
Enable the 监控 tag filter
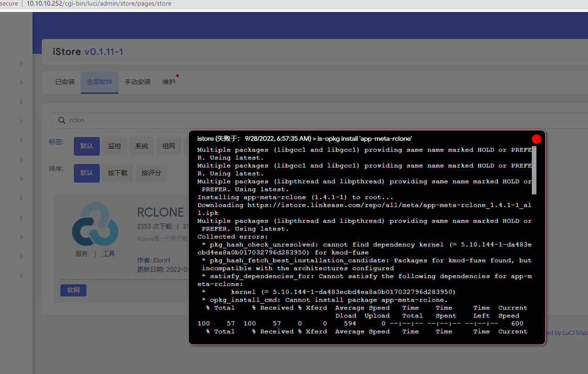(114, 145)
